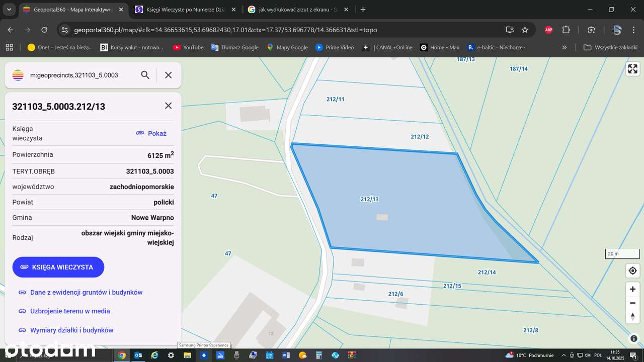
Task: Switch to Geoportal360 - Mapa Interaktywna tab
Action: tap(73, 10)
